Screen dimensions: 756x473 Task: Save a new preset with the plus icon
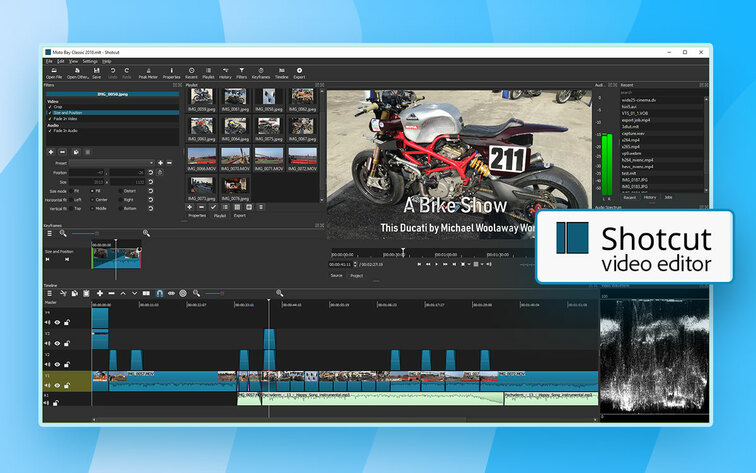click(161, 163)
